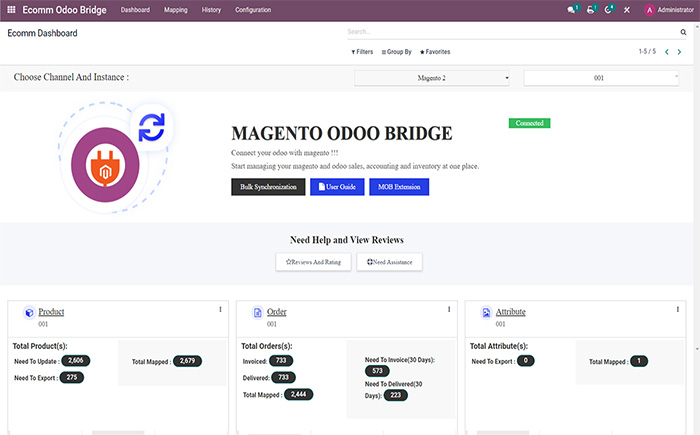Click the green Connected status badge
This screenshot has width=700, height=435.
pyautogui.click(x=529, y=123)
